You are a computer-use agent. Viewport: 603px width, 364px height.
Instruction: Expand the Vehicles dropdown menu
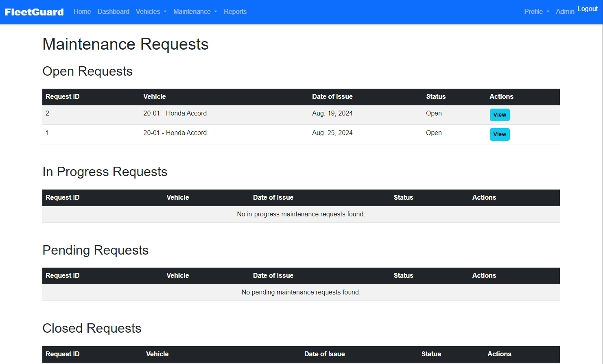[151, 12]
